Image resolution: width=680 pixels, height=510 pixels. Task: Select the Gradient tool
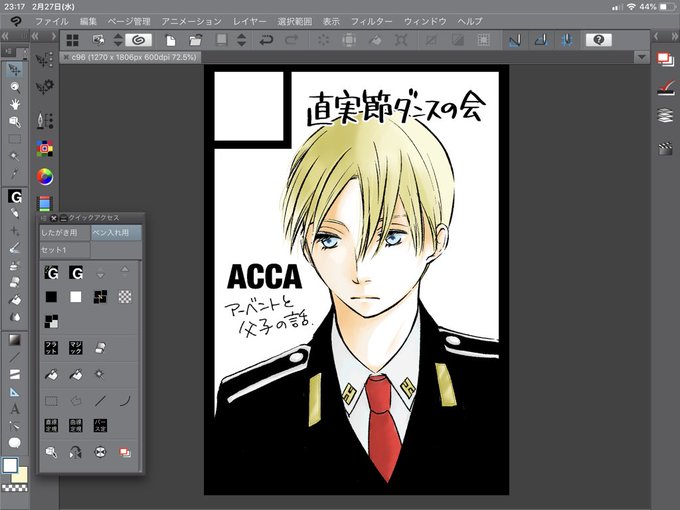click(15, 340)
